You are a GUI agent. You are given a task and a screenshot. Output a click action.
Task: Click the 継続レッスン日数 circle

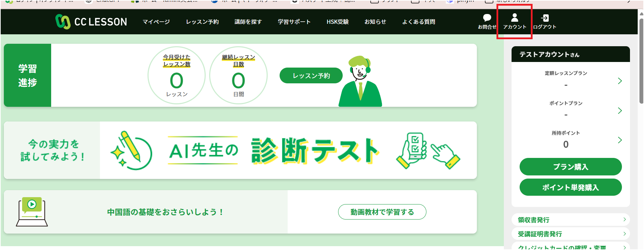238,75
